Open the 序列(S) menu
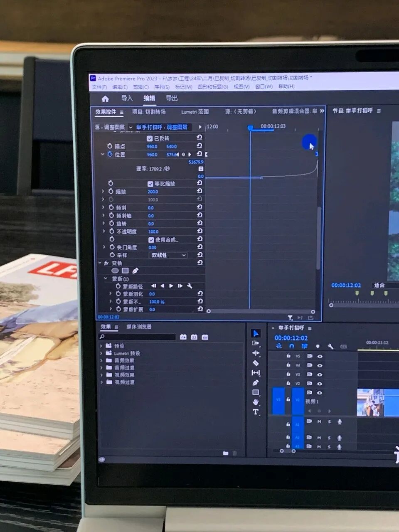399x532 pixels. pos(162,87)
